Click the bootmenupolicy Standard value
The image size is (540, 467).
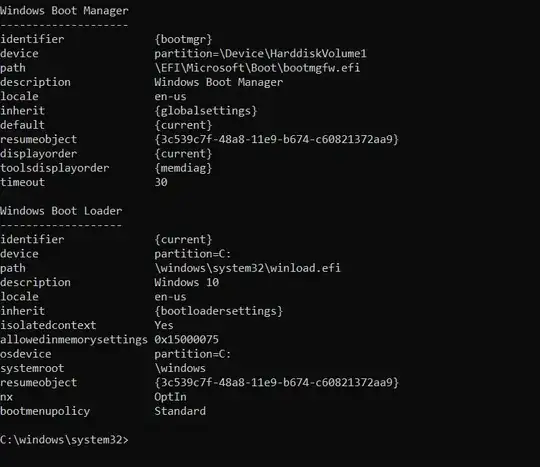pyautogui.click(x=180, y=411)
